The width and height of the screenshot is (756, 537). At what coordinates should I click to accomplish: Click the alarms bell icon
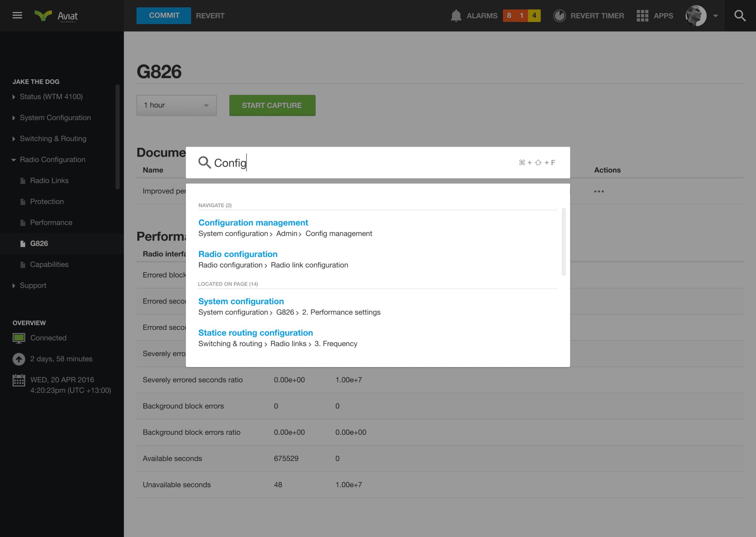(x=456, y=16)
